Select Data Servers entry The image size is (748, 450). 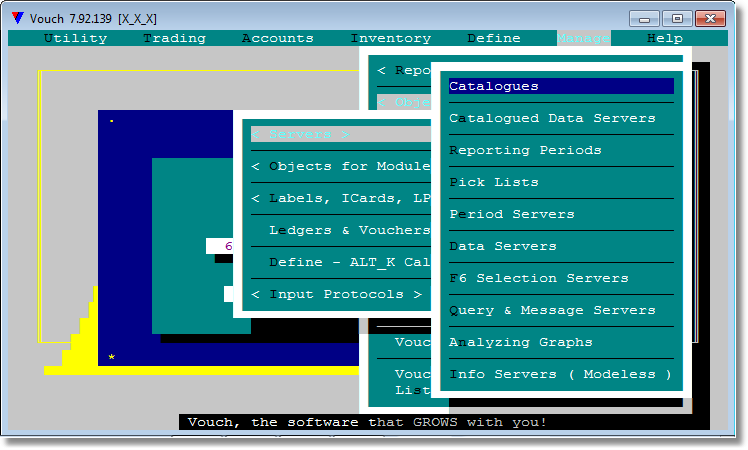pyautogui.click(x=503, y=246)
